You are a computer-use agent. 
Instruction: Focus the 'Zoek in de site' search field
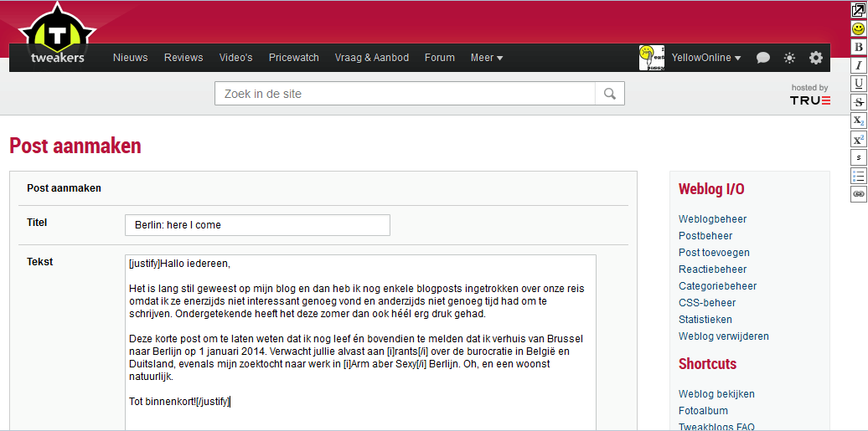(406, 94)
